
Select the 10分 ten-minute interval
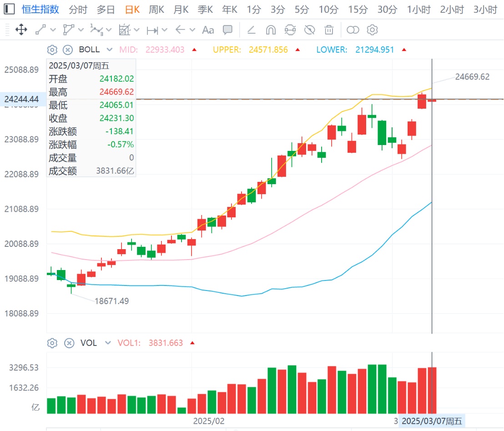point(328,10)
